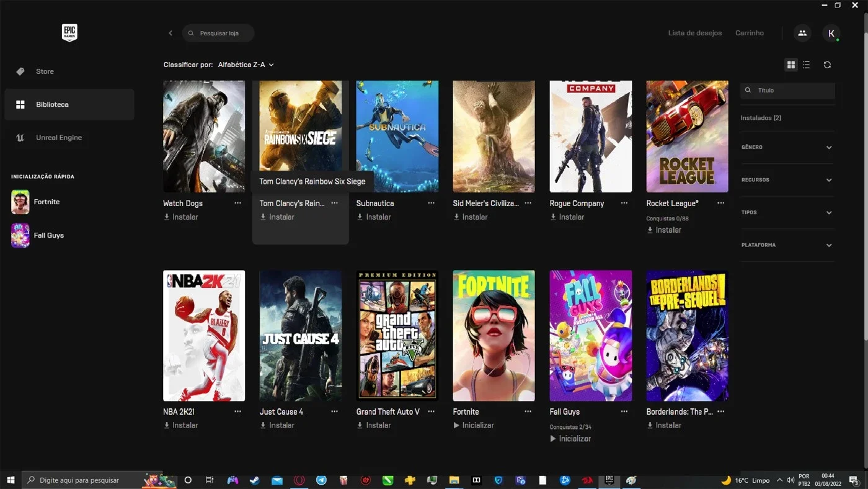Open the Watch Dogs three-dot menu

tap(237, 203)
